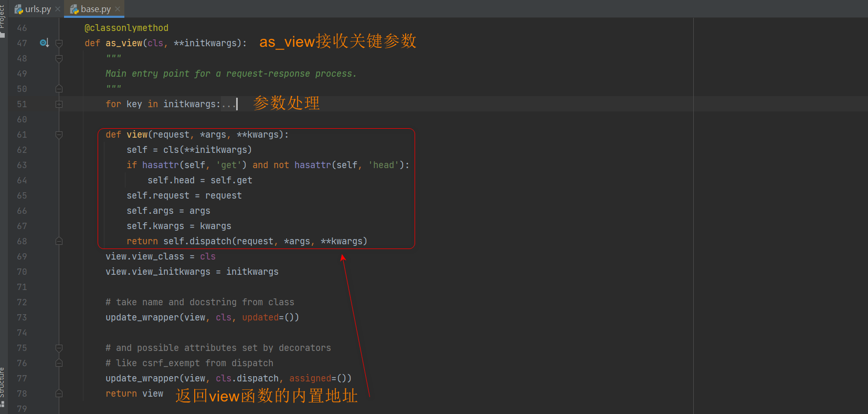Click line number 60 in the gutter

click(22, 119)
